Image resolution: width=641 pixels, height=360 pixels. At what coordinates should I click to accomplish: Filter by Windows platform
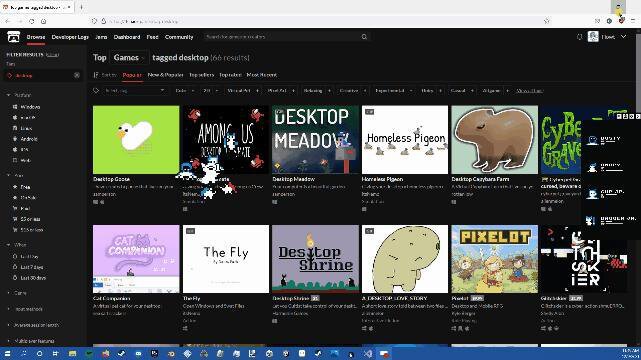30,107
